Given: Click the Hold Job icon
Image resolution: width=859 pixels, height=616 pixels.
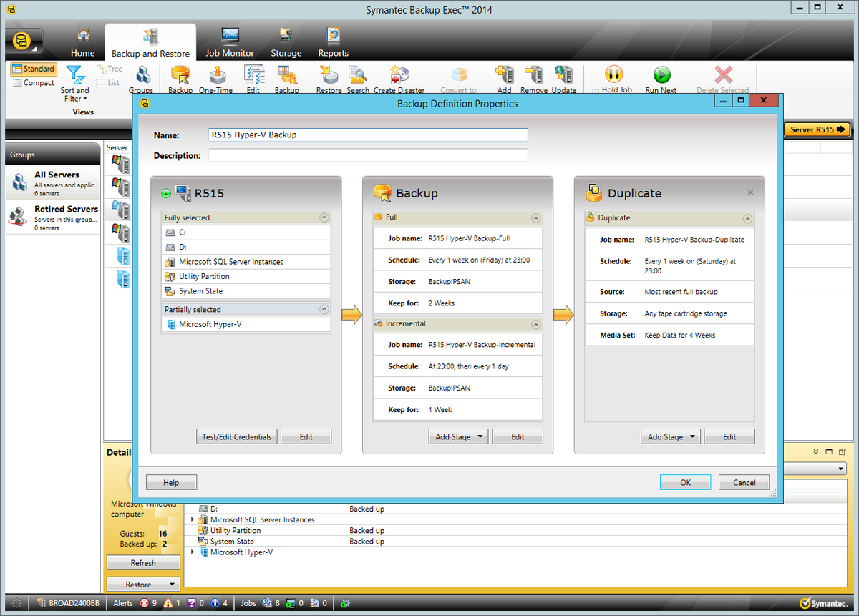Looking at the screenshot, I should pos(614,79).
